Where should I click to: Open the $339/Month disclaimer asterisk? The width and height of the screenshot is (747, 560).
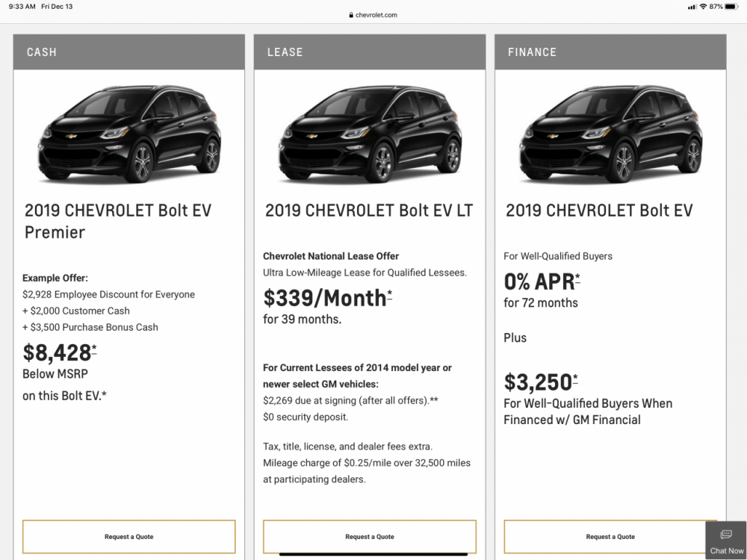[390, 294]
